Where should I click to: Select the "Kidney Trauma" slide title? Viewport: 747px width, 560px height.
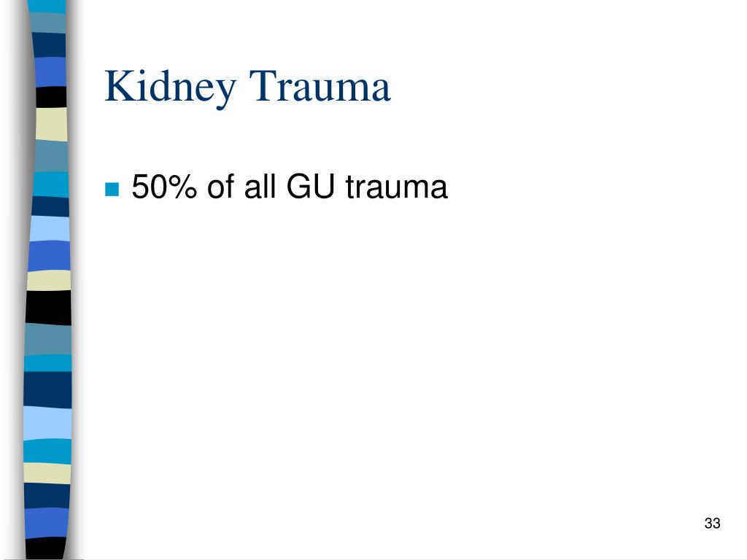coord(248,87)
